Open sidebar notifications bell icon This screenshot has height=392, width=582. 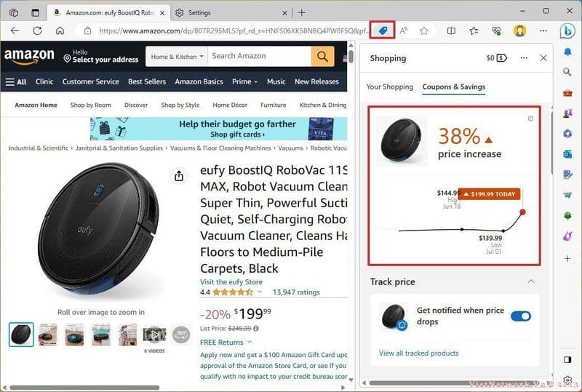[x=567, y=52]
